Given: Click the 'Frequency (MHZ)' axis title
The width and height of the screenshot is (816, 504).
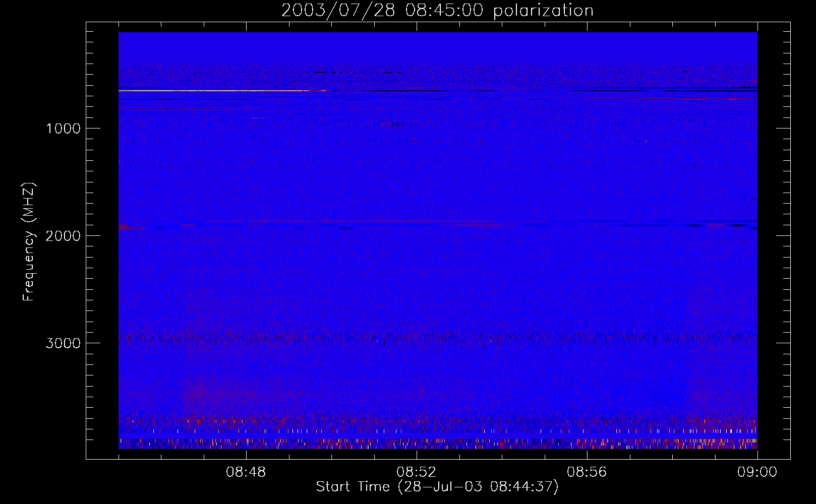Looking at the screenshot, I should click(x=29, y=242).
